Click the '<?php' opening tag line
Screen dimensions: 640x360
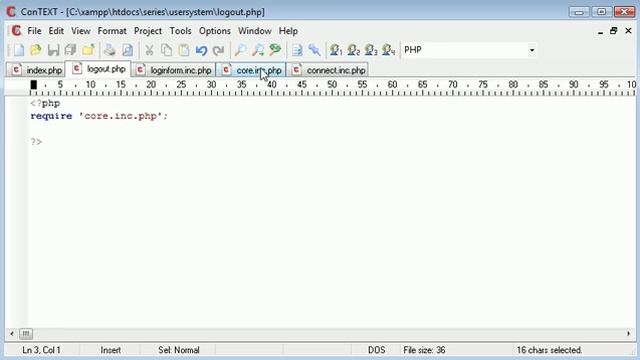[45, 104]
